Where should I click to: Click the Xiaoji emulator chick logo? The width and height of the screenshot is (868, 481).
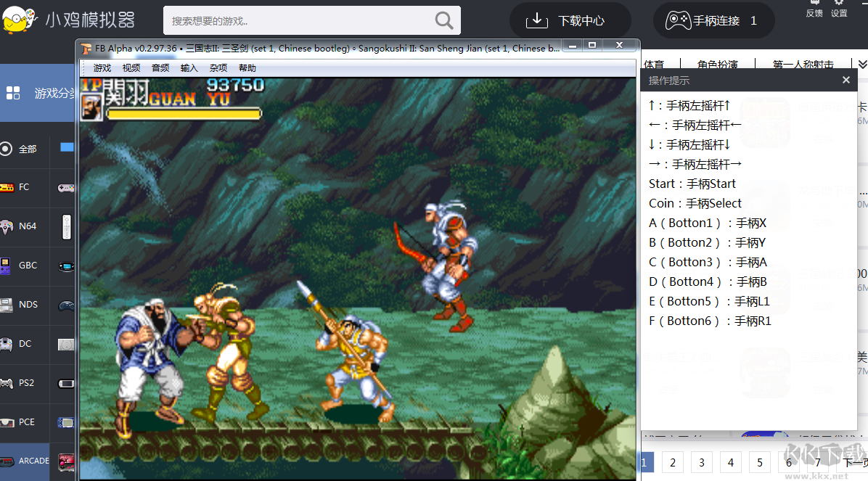[19, 20]
